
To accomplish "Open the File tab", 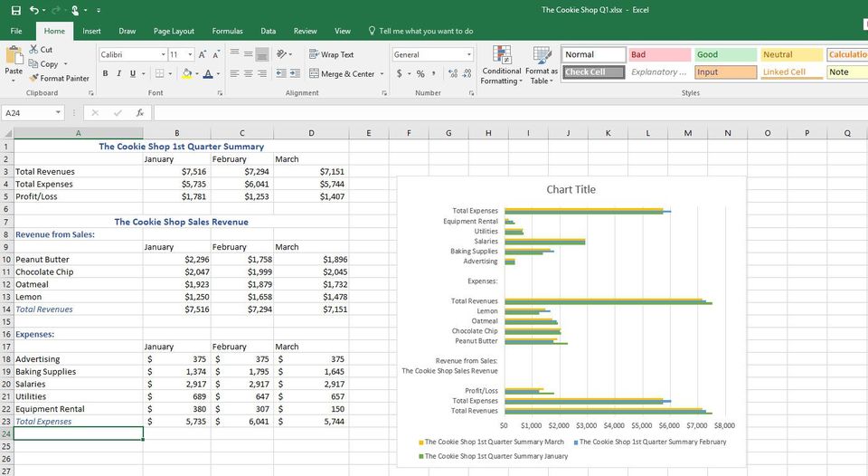I will point(16,31).
